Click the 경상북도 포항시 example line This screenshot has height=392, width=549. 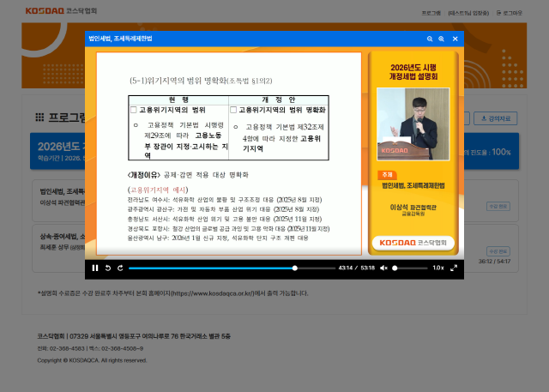tap(228, 229)
